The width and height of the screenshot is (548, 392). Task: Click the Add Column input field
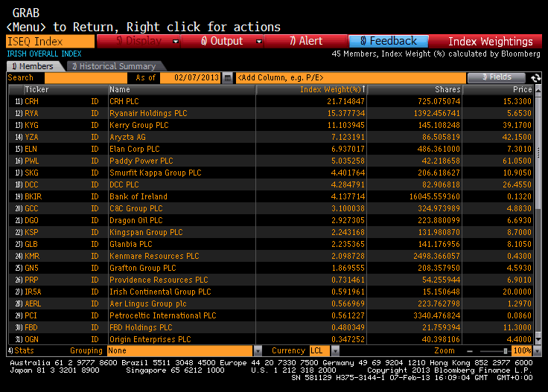pos(351,78)
